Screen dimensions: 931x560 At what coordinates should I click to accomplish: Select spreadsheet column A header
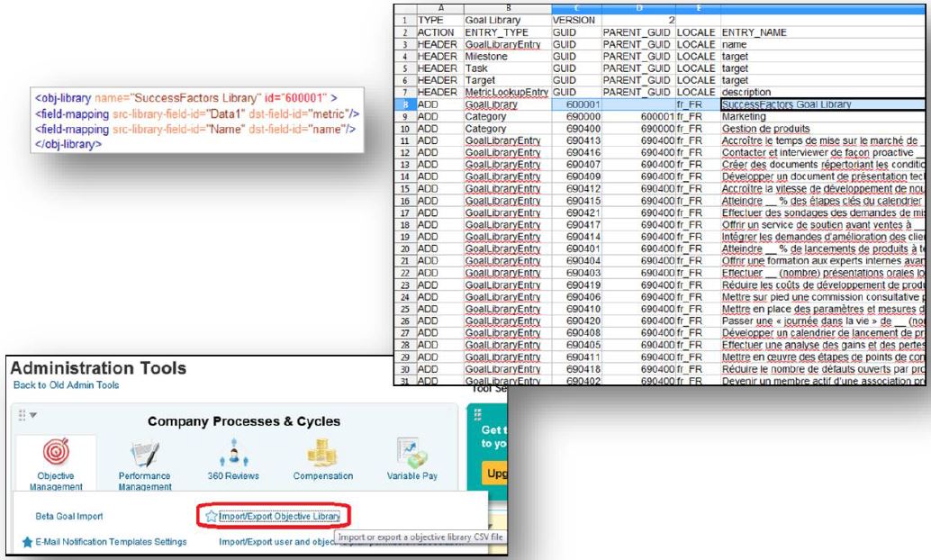pos(440,9)
